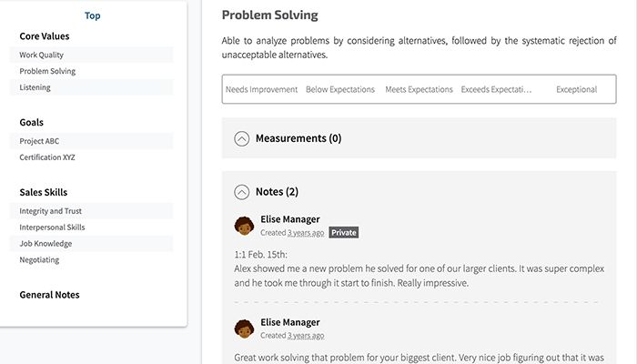This screenshot has width=637, height=364.
Task: Choose the Exceeds Expectations rating
Action: click(497, 90)
